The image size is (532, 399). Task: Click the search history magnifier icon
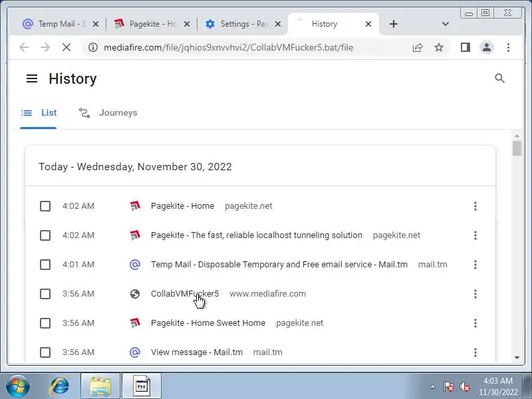(x=500, y=78)
